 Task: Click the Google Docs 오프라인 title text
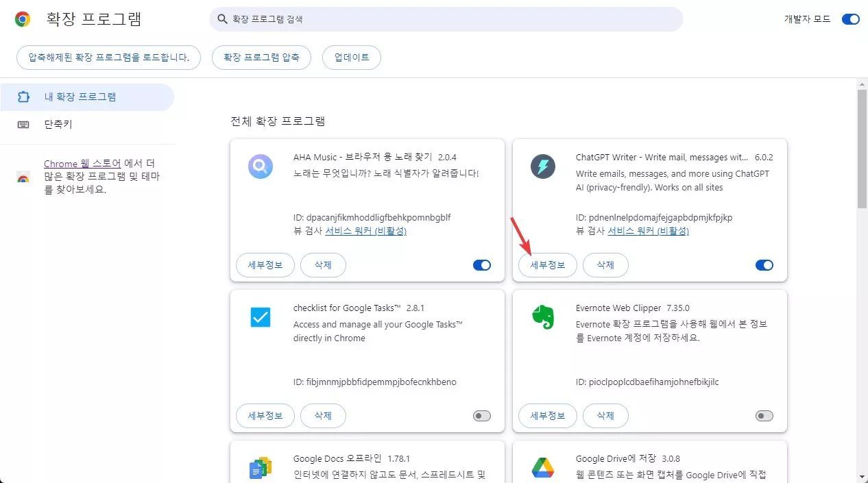pyautogui.click(x=336, y=459)
